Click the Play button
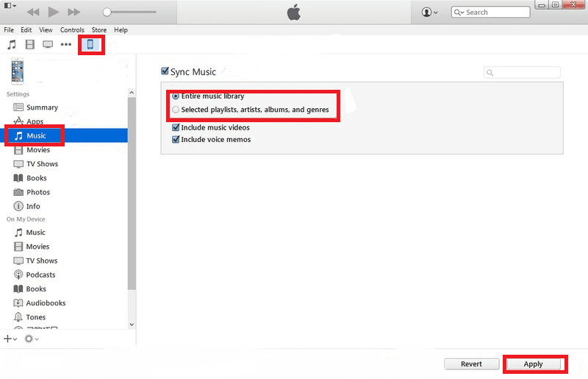The height and width of the screenshot is (379, 588). (54, 12)
